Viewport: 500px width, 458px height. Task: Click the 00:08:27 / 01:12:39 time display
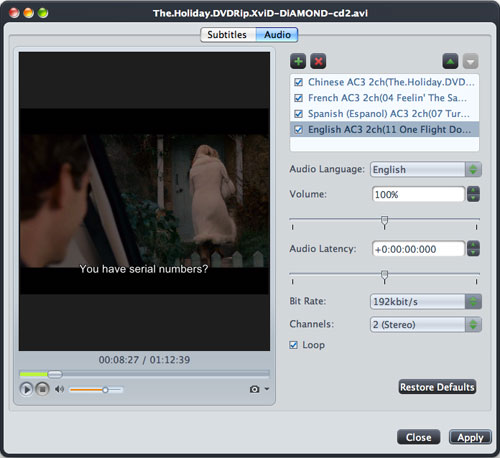point(144,360)
